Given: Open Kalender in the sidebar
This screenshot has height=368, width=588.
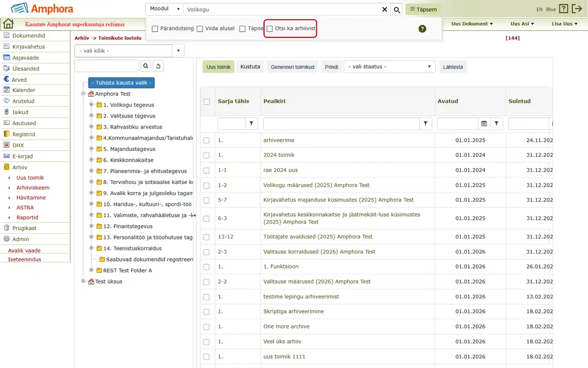Looking at the screenshot, I should click(24, 90).
